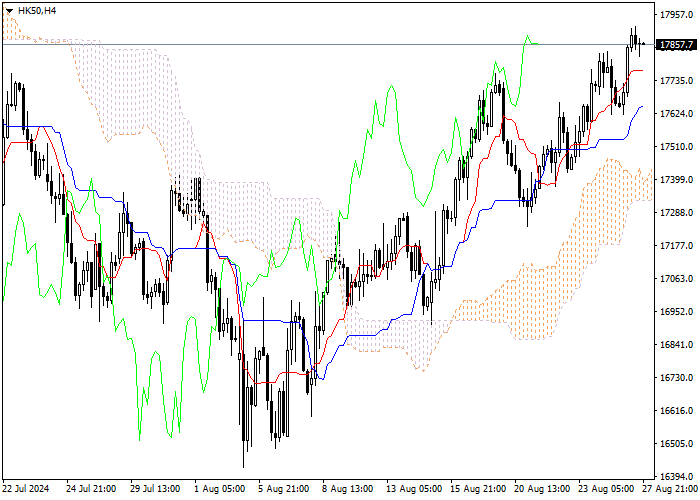Viewport: 700px width, 500px height.
Task: Click the HK50,H4 symbol label
Action: click(37, 10)
